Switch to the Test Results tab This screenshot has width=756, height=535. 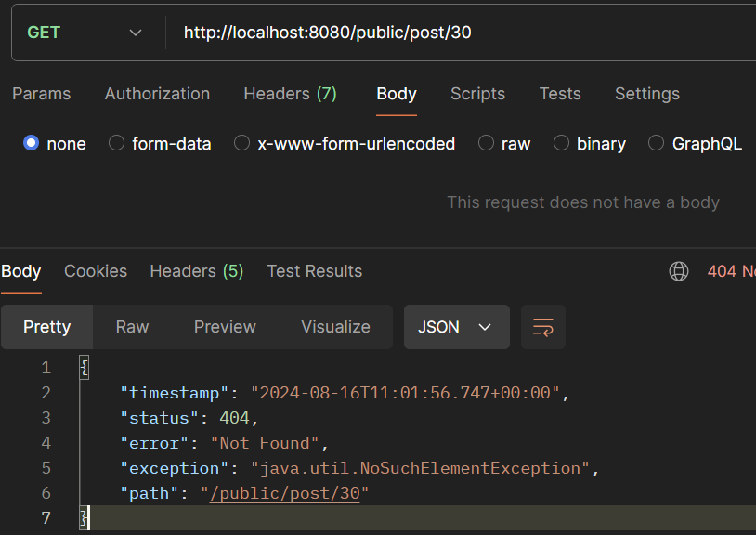coord(314,271)
